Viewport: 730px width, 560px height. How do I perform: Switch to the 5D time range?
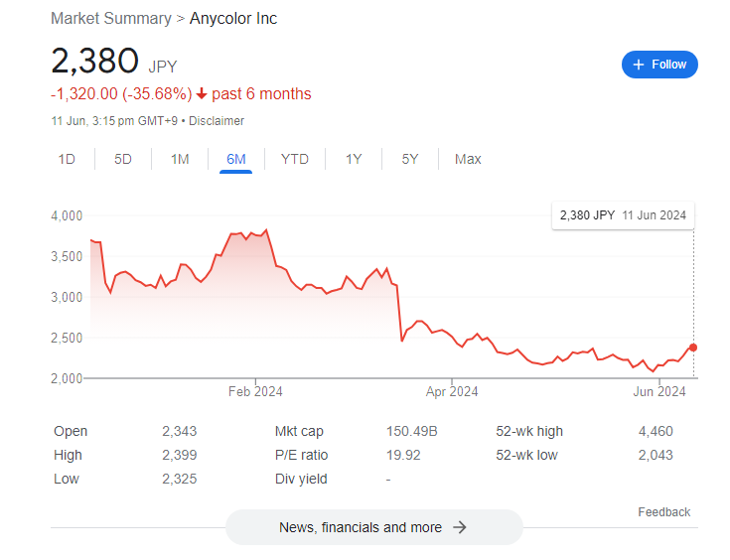123,159
